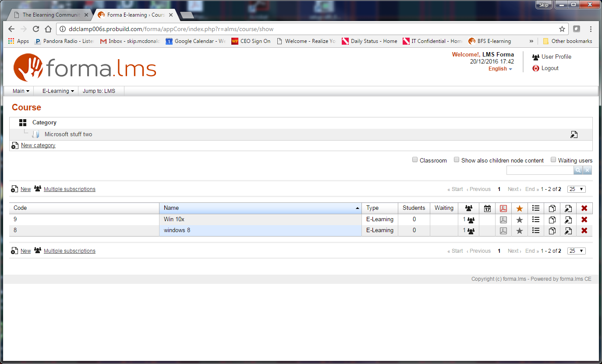The image size is (602, 364).
Task: Click the course search input field
Action: coord(540,170)
